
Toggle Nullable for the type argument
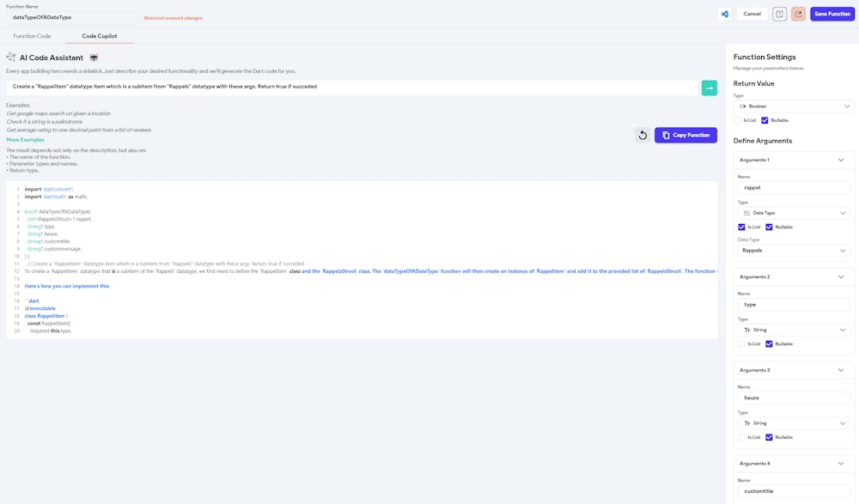[x=769, y=344]
